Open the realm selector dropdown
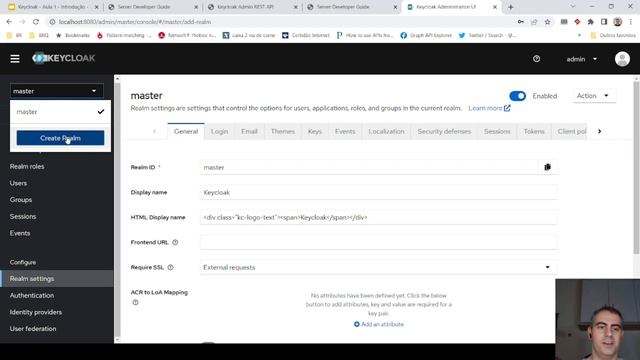Viewport: 640px width, 360px height. click(x=56, y=91)
